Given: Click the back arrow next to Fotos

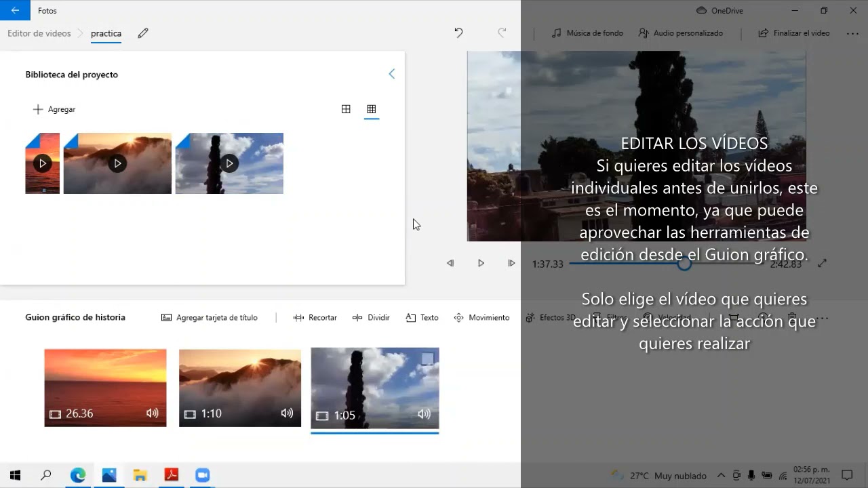Looking at the screenshot, I should coord(15,11).
